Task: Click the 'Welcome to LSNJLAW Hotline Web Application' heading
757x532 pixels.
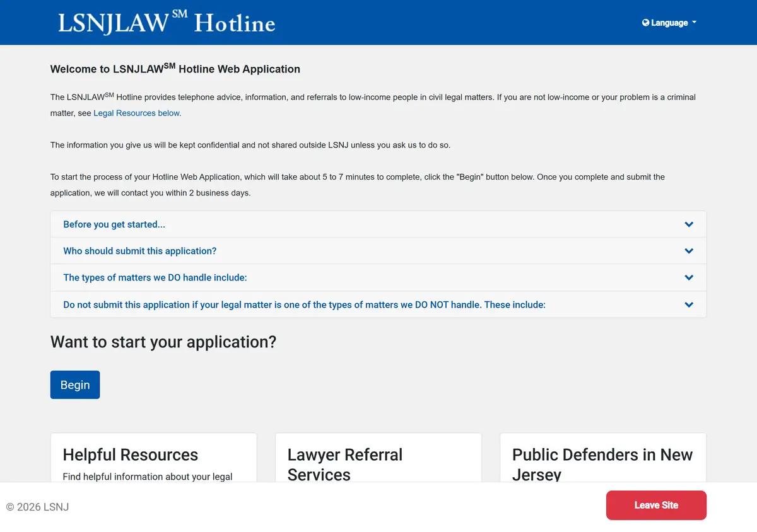Action: click(175, 69)
